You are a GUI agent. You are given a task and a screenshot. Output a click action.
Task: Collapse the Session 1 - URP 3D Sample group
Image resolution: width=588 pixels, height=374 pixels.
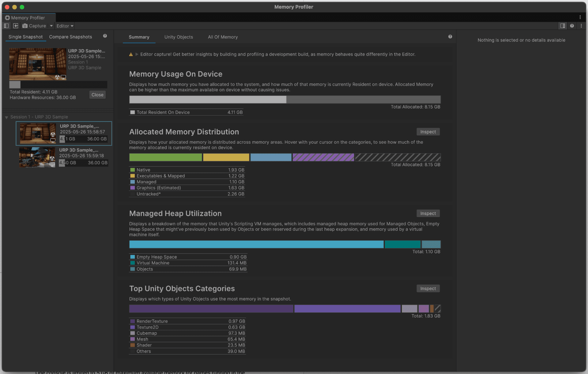6,117
